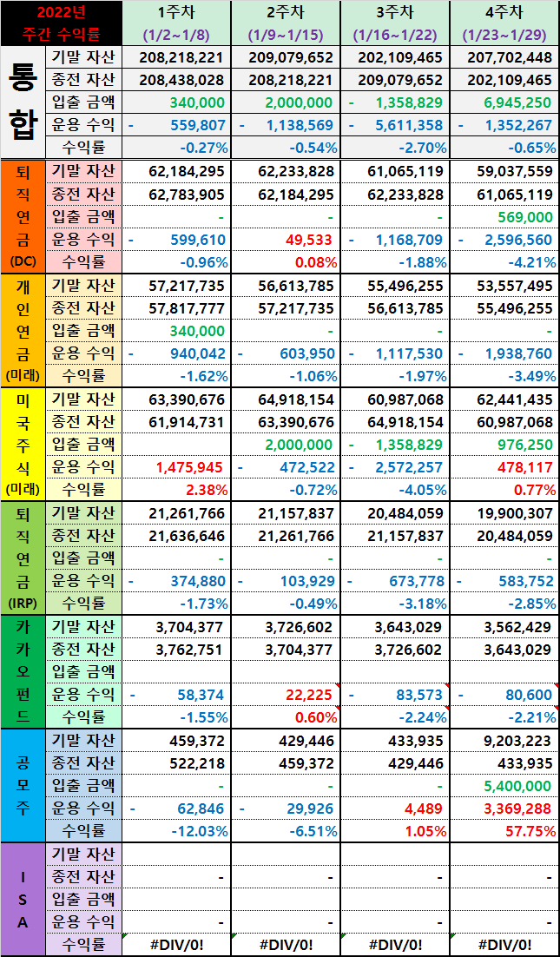Click 미국주식 운용 수익 value 2,572,257

[x=395, y=468]
